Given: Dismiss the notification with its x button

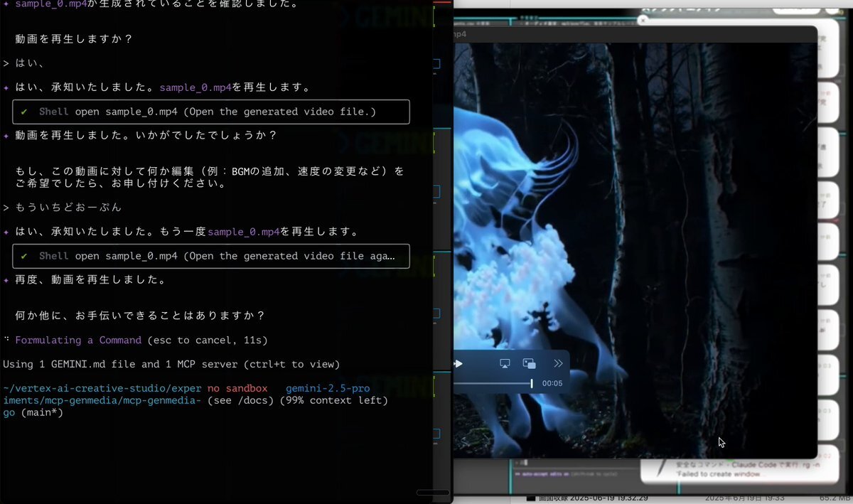Looking at the screenshot, I should click(x=643, y=21).
